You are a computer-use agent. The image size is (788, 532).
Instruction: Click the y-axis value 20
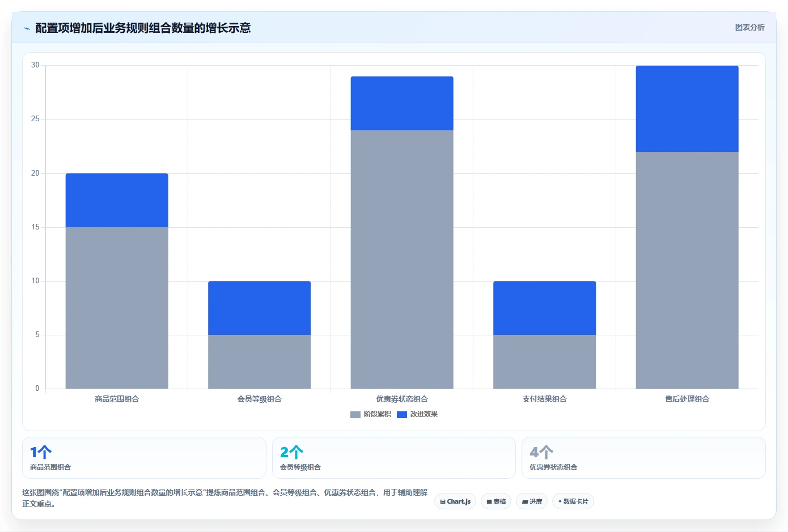35,173
